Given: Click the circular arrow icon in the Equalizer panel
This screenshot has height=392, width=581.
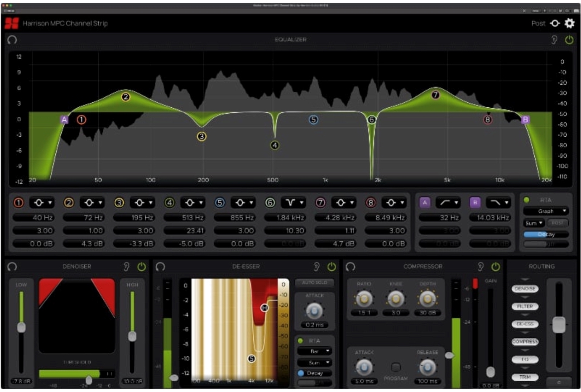Looking at the screenshot, I should click(x=11, y=40).
